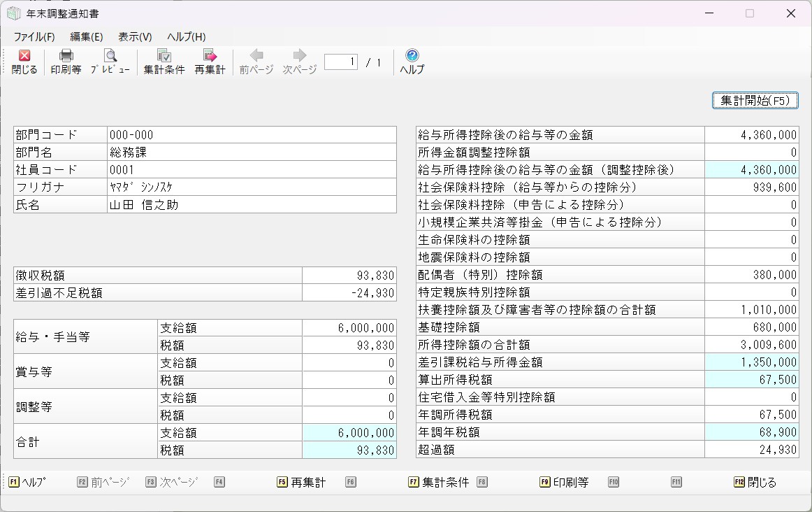
Task: Open the ヘルプ(H) menu
Action: (x=186, y=37)
